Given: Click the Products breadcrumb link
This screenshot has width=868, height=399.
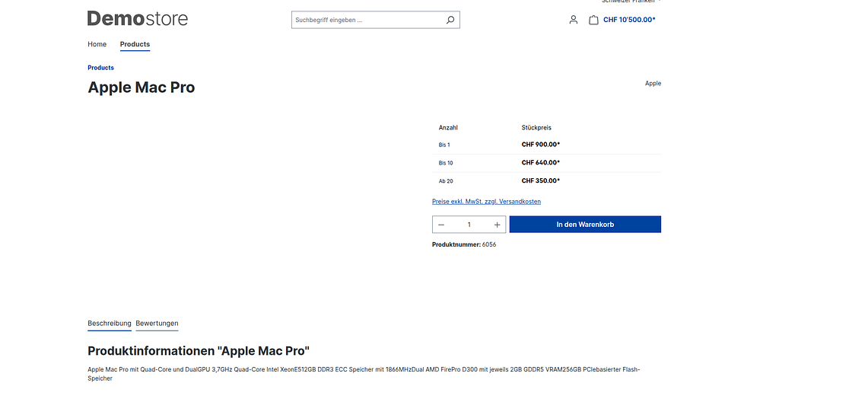Looking at the screenshot, I should click(100, 68).
